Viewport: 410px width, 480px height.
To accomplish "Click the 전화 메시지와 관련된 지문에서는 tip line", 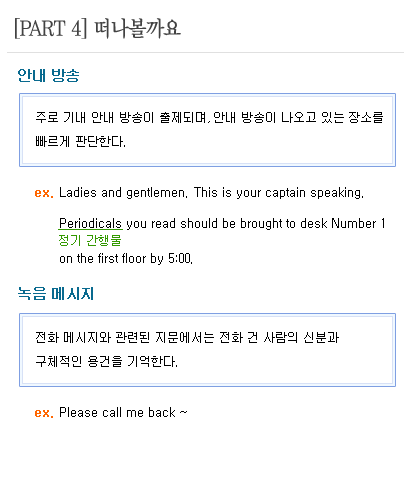I will click(x=187, y=337).
